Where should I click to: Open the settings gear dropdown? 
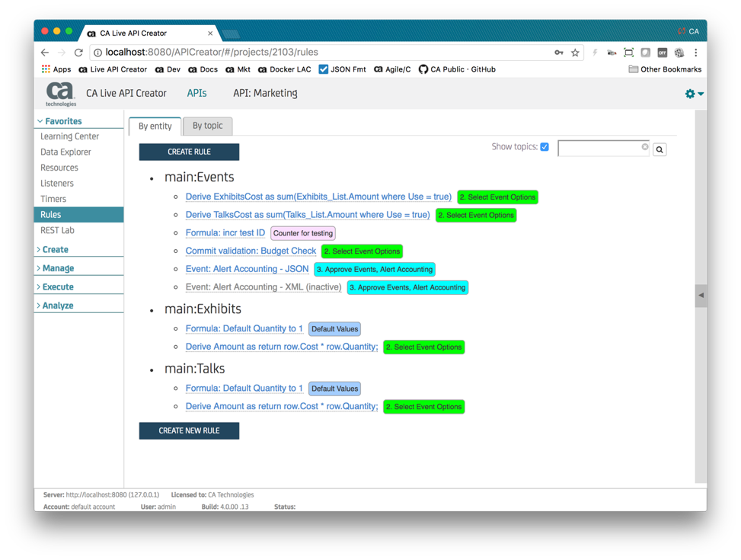[695, 94]
